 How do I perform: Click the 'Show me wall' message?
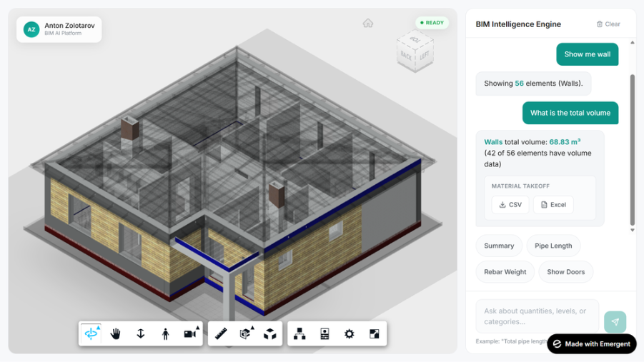click(588, 54)
